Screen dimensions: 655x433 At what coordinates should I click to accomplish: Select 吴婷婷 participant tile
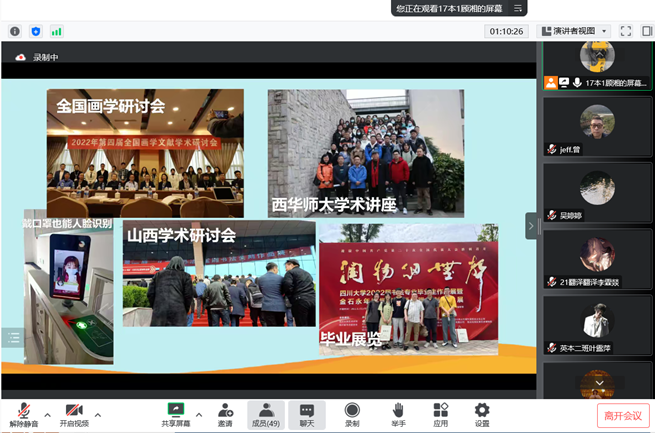pyautogui.click(x=597, y=193)
